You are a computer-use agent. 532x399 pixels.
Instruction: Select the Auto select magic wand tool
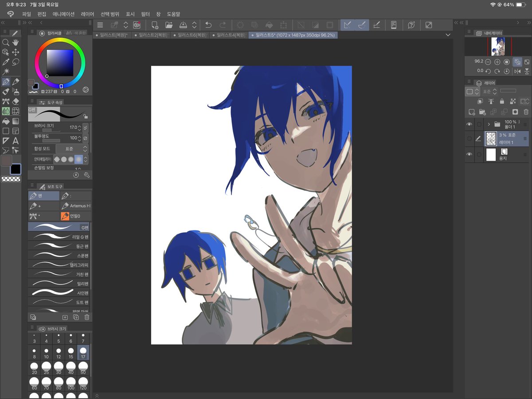pyautogui.click(x=6, y=72)
